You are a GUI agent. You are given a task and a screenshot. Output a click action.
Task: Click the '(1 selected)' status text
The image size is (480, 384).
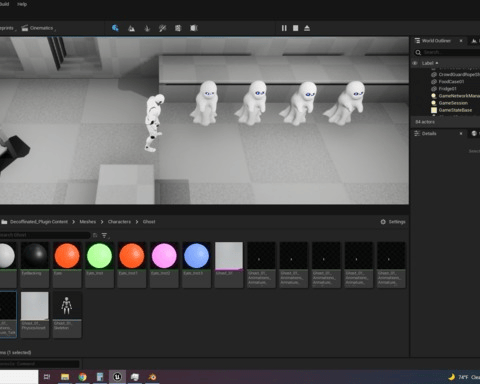tap(19, 352)
